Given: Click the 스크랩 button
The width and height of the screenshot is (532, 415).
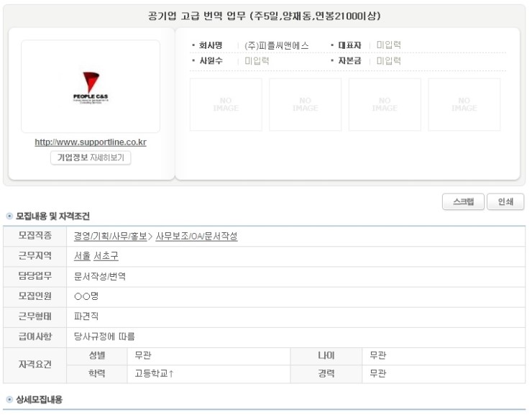Looking at the screenshot, I should 463,202.
